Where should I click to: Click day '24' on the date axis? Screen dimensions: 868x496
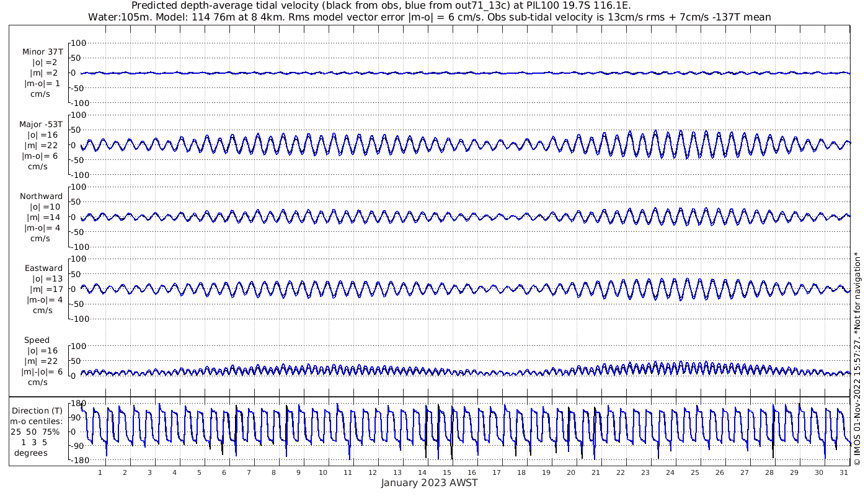click(670, 472)
